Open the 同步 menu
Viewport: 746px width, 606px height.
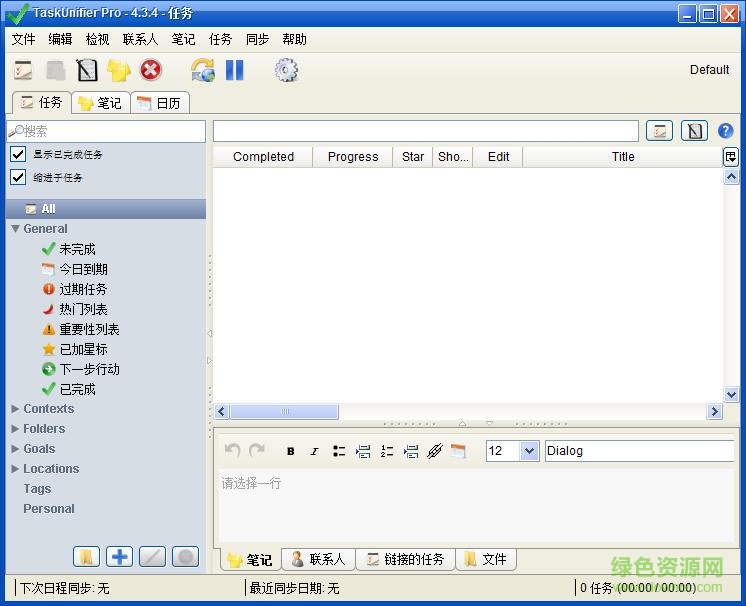(x=257, y=39)
